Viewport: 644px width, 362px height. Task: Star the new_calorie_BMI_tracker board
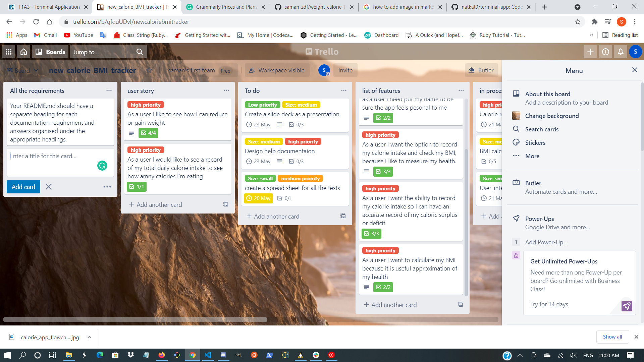(150, 70)
